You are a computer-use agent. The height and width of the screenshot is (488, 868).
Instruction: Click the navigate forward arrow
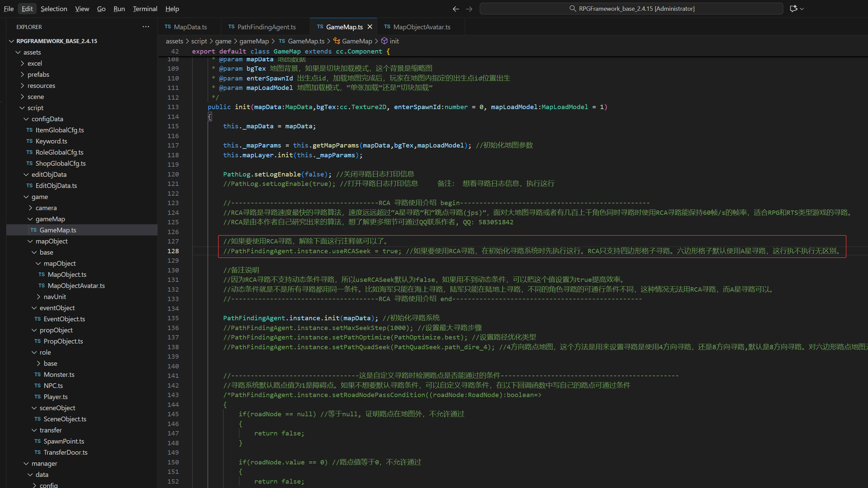tap(469, 9)
